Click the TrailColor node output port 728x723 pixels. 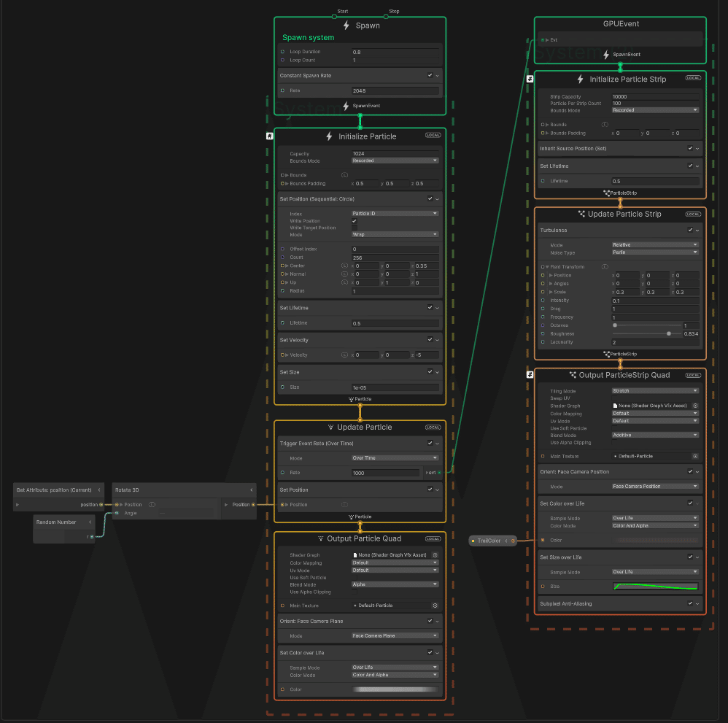pos(513,541)
